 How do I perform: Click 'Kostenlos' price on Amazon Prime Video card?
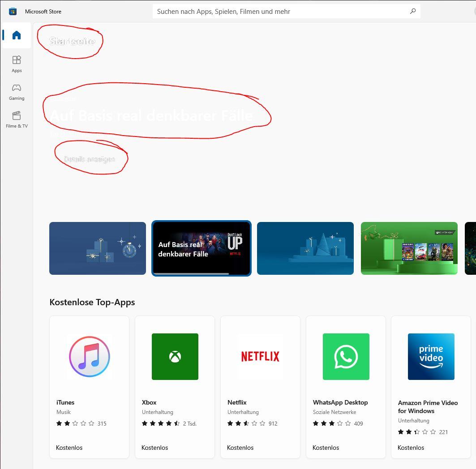coord(411,448)
